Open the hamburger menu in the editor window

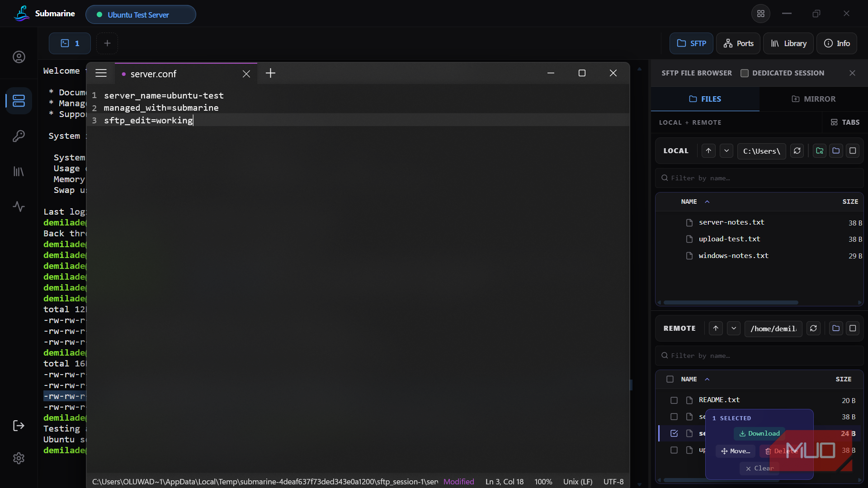tap(101, 73)
